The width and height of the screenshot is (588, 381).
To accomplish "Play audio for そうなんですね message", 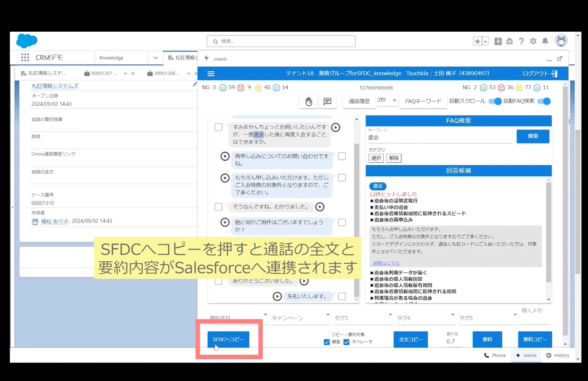I will tap(320, 207).
